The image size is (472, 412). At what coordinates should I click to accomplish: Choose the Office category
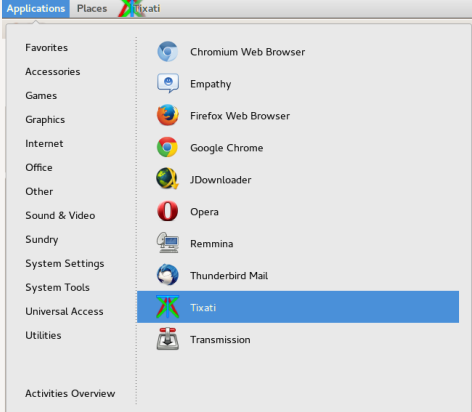[x=39, y=168]
